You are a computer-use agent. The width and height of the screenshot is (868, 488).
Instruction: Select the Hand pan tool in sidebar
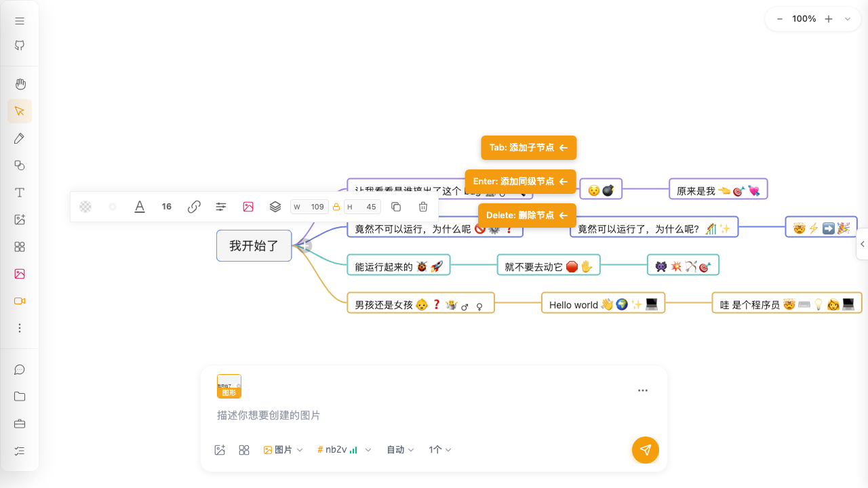click(x=20, y=84)
